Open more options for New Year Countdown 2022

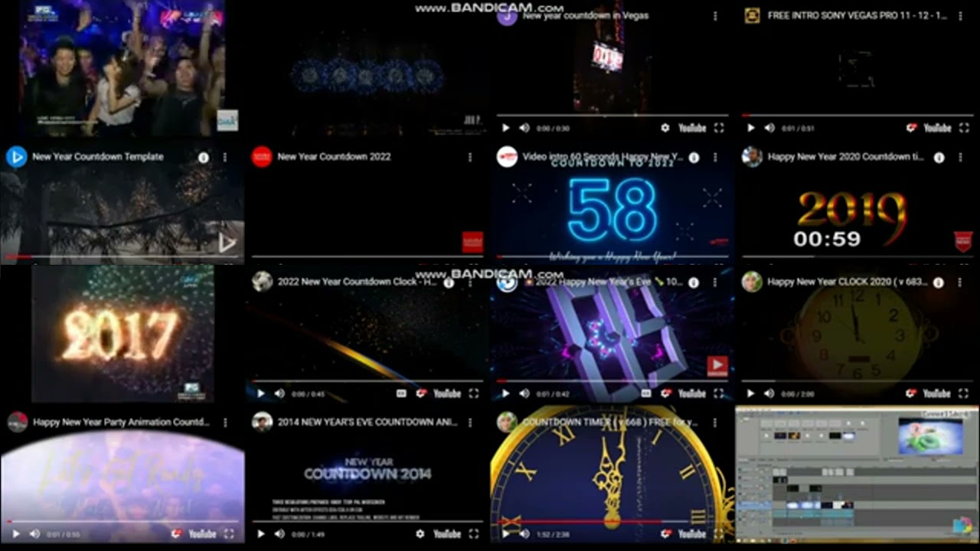[470, 157]
